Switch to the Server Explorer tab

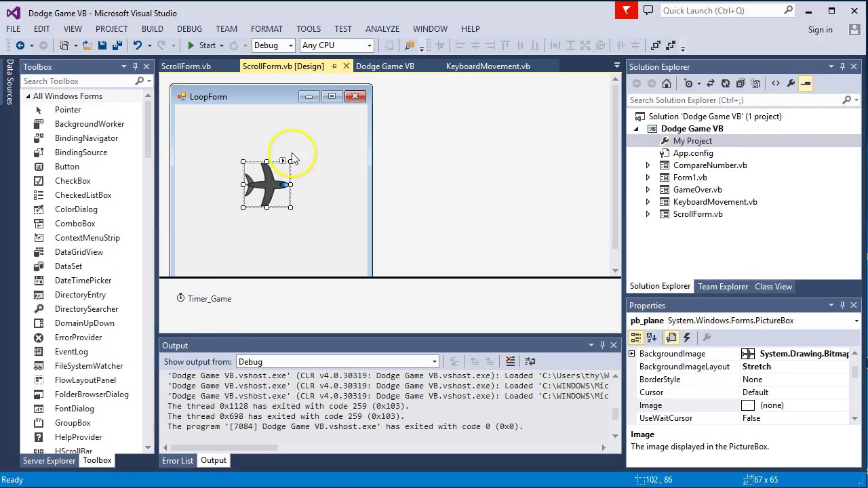[49, 460]
